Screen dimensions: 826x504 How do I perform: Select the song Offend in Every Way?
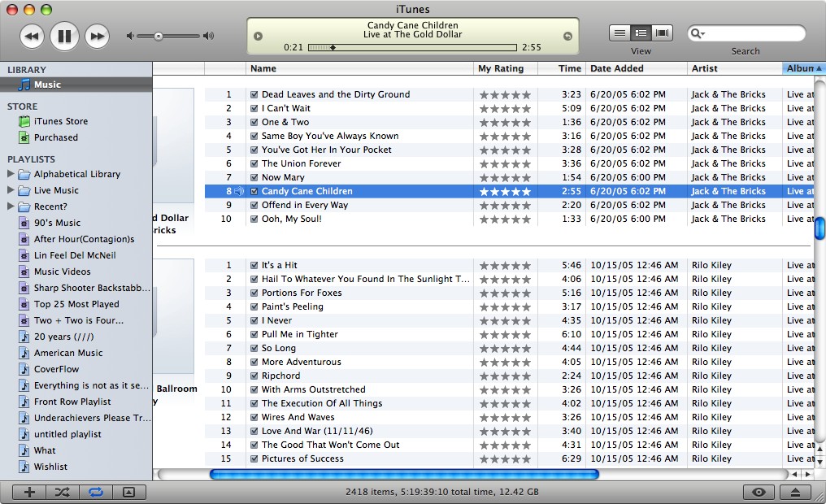305,206
